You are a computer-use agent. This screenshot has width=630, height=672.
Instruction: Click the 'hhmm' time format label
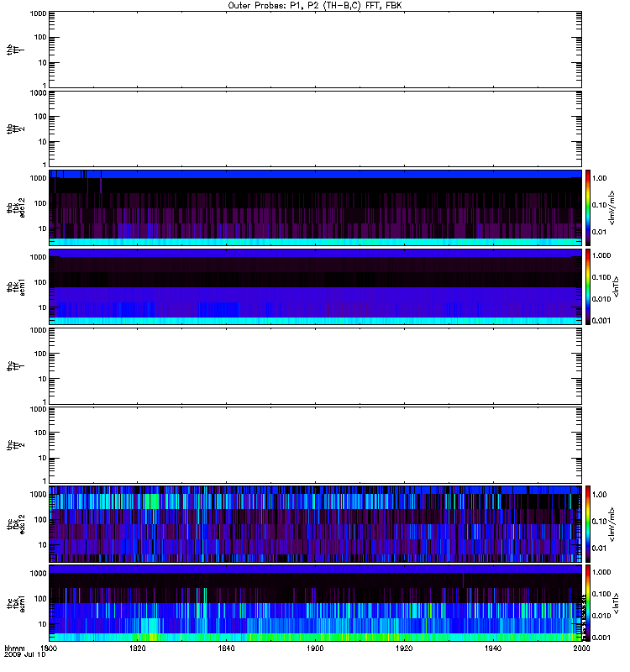point(14,648)
